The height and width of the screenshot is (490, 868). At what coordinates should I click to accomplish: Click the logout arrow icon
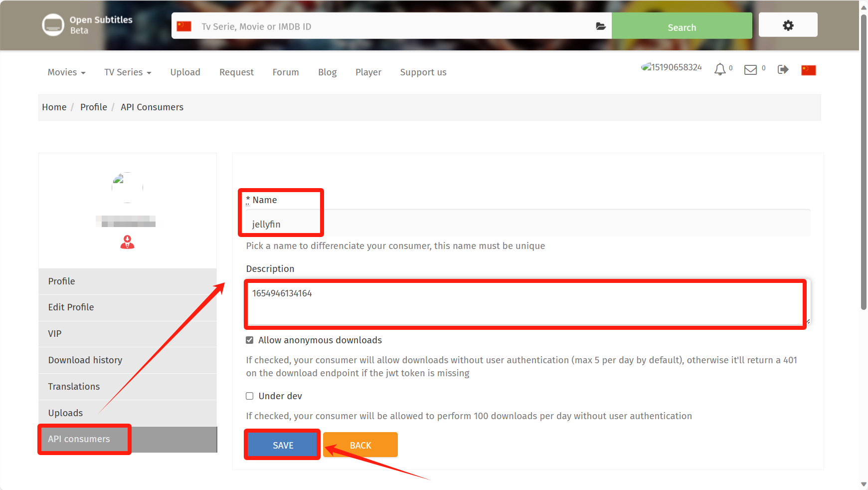coord(783,69)
